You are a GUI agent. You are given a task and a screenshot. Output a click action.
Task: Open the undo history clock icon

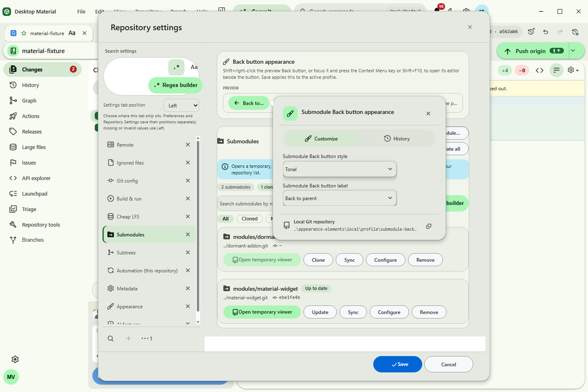[531, 31]
